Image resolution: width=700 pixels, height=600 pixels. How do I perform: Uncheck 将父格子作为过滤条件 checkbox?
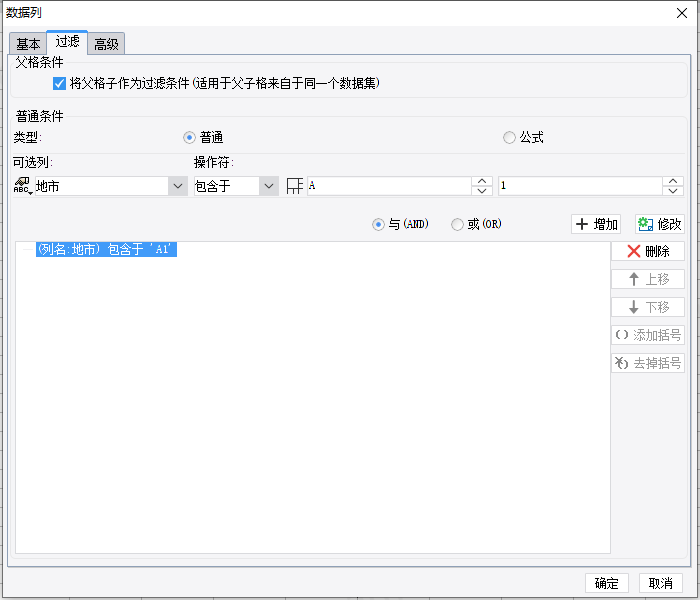59,83
